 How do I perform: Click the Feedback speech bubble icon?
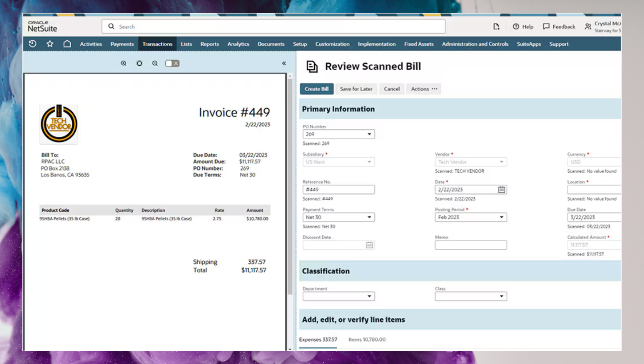[546, 26]
